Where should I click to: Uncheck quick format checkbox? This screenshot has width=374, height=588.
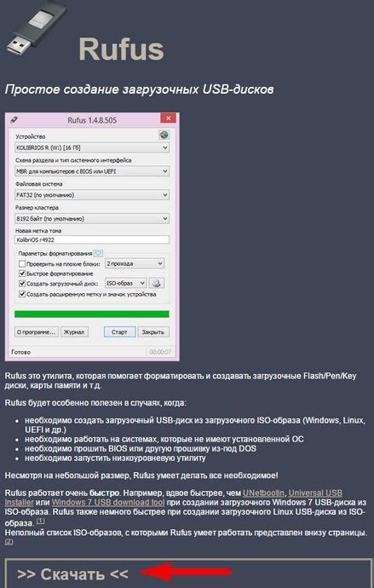[22, 274]
